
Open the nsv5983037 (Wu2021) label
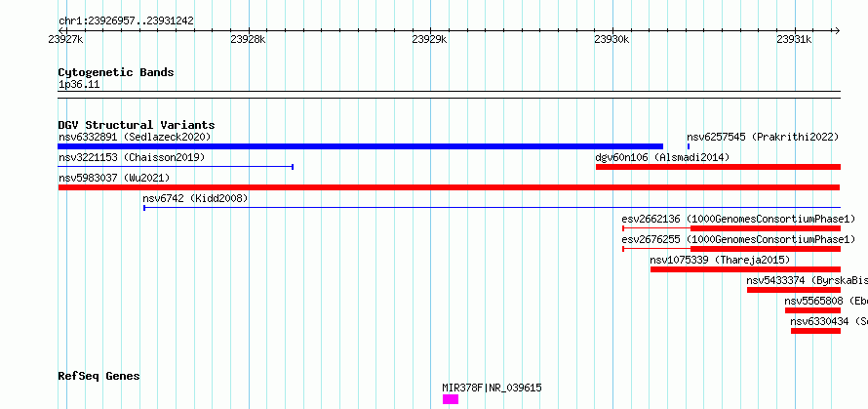point(114,178)
